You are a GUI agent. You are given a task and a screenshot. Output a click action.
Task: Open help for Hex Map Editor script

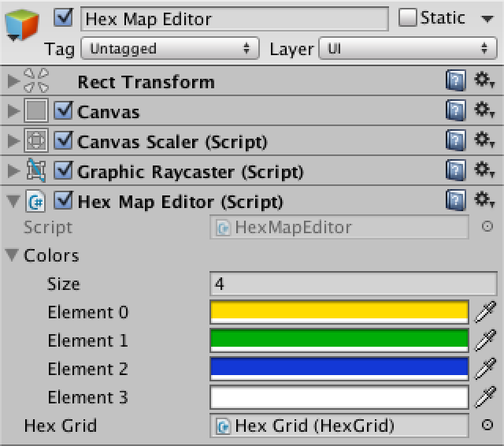(456, 200)
